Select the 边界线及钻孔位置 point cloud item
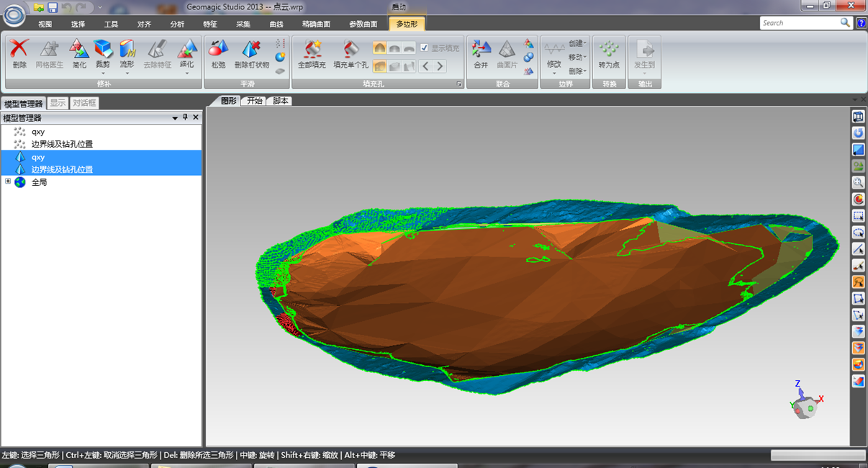 [x=61, y=144]
